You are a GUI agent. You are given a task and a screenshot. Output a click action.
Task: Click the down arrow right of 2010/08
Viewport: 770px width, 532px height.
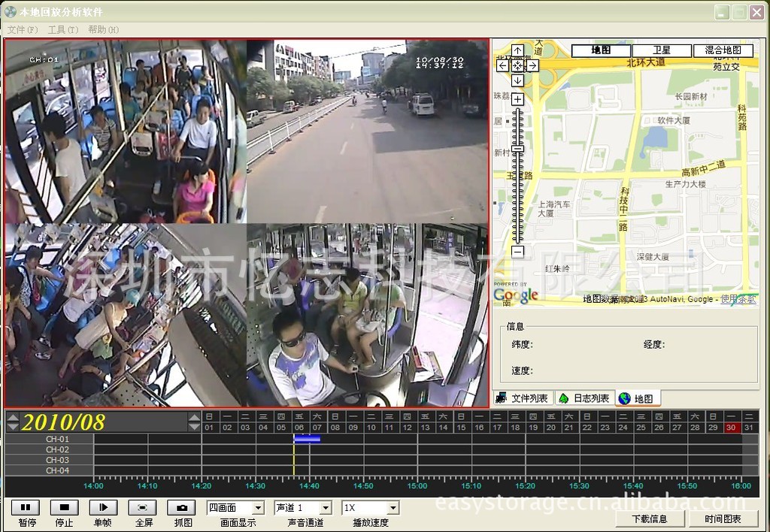[195, 427]
